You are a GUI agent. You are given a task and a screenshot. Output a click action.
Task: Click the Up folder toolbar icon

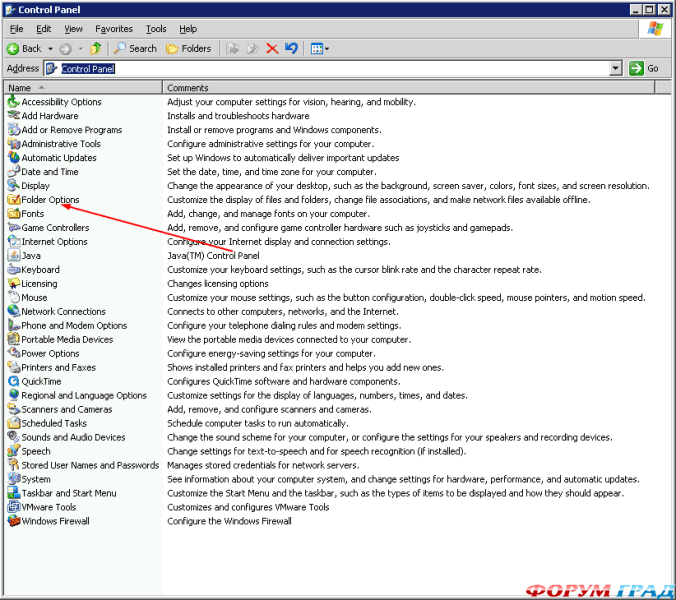click(96, 48)
